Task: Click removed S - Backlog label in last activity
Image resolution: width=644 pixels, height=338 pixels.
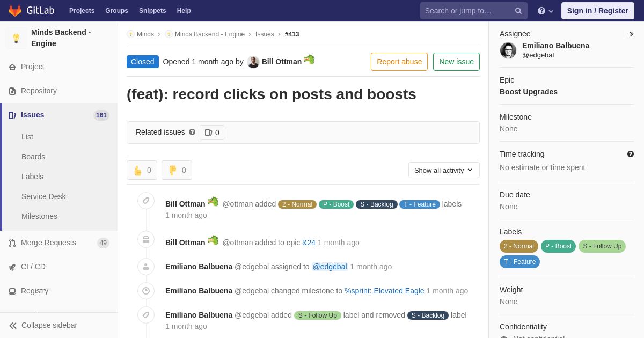Action: point(428,315)
